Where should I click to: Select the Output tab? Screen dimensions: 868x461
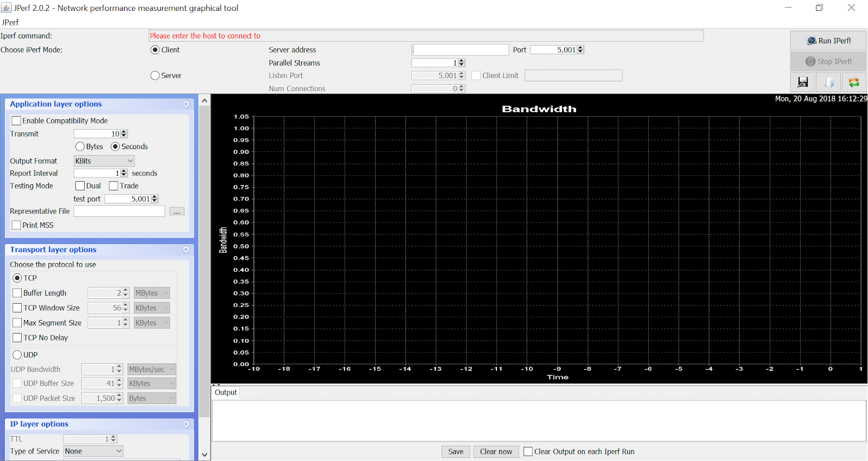(226, 393)
